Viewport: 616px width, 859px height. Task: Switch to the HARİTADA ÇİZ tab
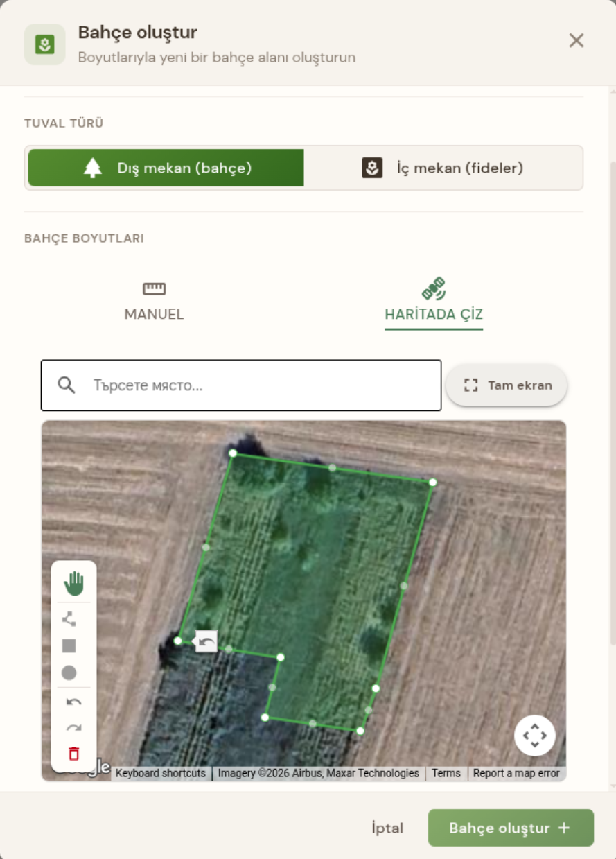[434, 302]
